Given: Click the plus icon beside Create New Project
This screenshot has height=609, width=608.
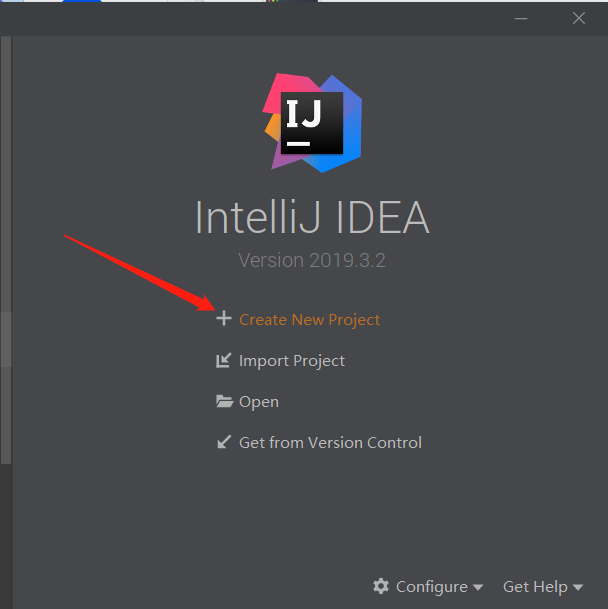Looking at the screenshot, I should pos(224,319).
